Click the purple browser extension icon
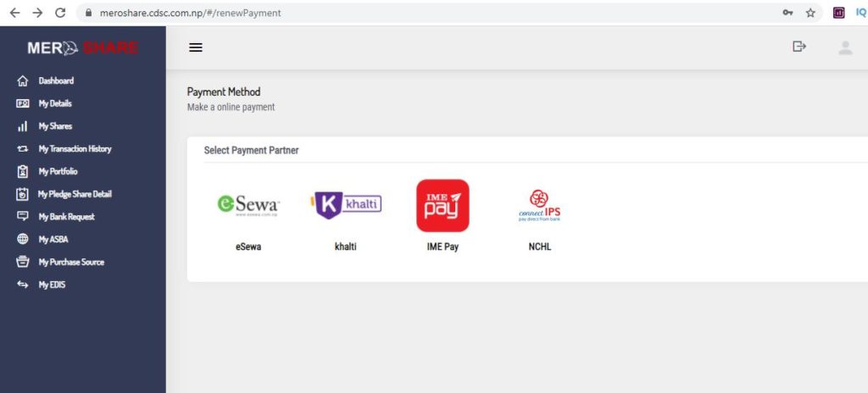 point(838,13)
